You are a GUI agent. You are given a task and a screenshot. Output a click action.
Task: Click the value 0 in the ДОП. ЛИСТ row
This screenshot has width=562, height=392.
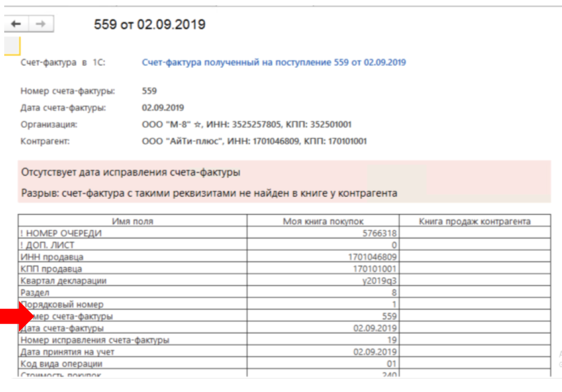[x=394, y=245]
